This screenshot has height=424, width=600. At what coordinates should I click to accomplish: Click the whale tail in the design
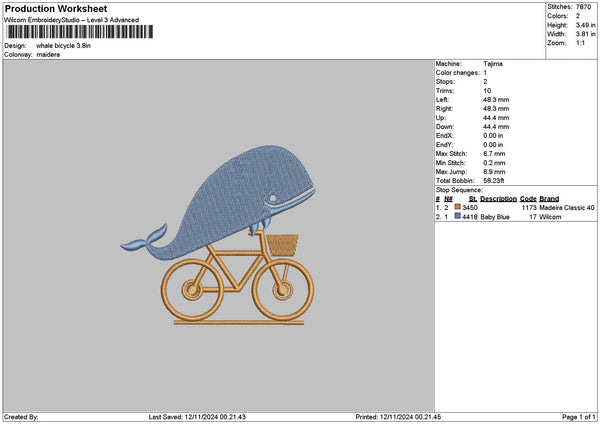coord(146,239)
